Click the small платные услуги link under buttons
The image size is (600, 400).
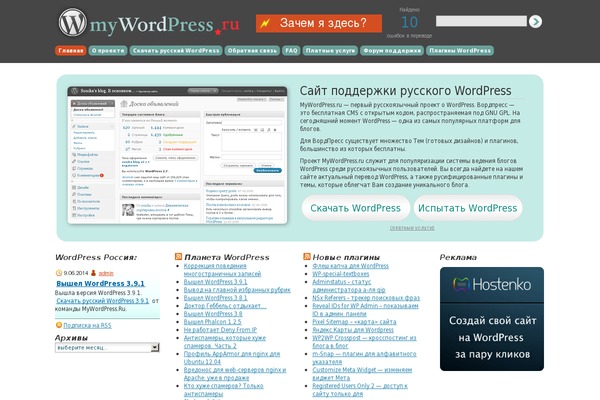412,228
